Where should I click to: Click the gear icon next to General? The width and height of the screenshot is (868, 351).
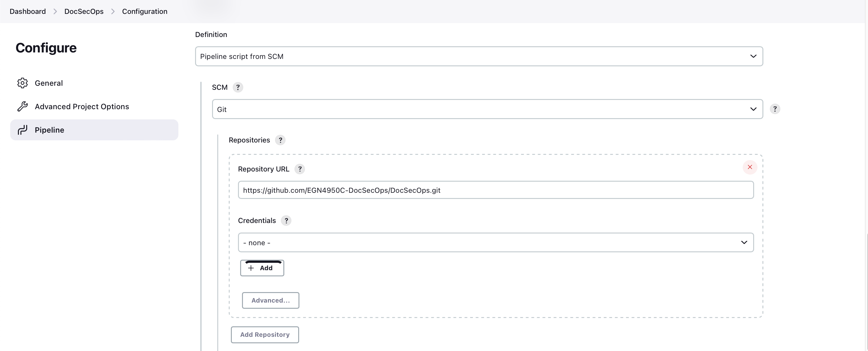pyautogui.click(x=22, y=83)
